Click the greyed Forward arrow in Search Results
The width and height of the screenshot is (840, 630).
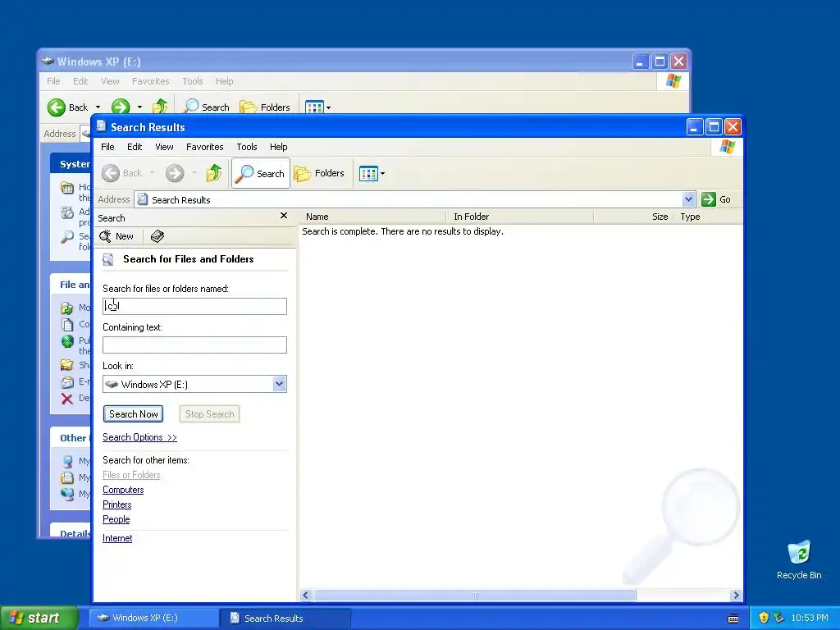(x=175, y=173)
